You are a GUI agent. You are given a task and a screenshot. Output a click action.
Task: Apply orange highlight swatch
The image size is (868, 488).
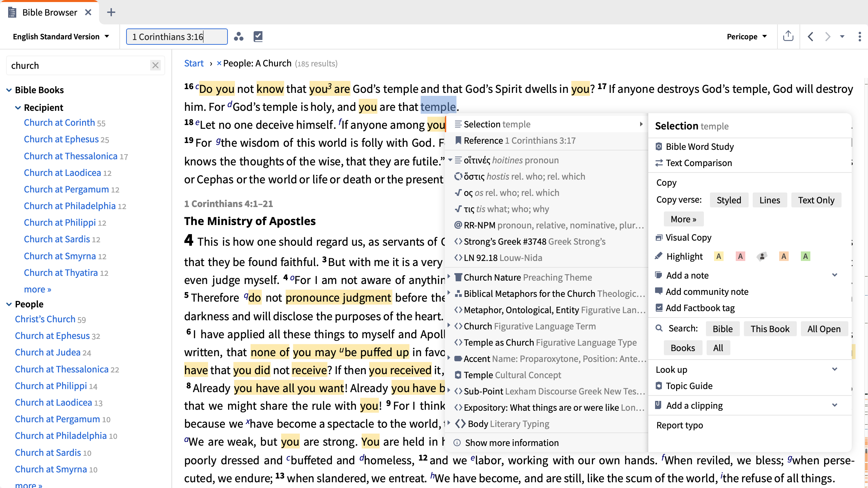(784, 256)
